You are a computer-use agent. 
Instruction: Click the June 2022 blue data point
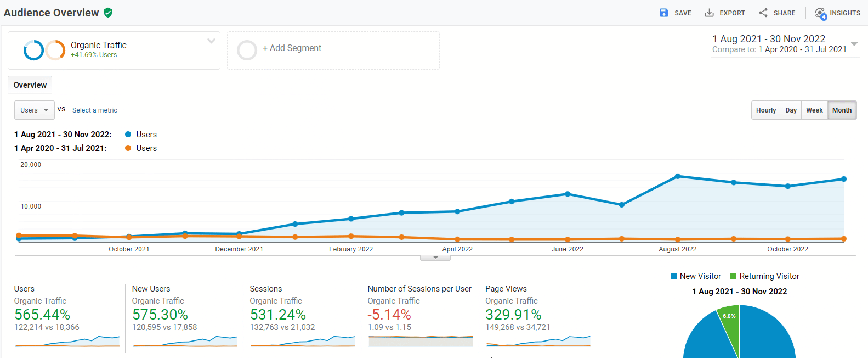(568, 194)
